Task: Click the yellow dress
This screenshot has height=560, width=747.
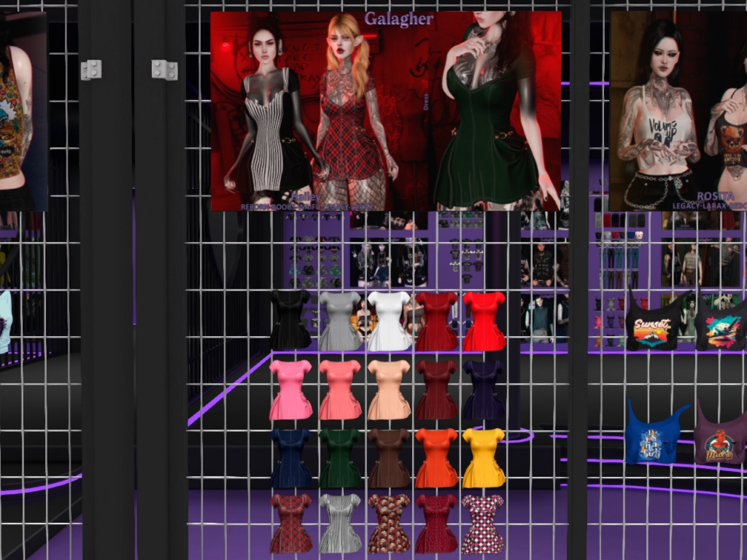Action: click(484, 458)
